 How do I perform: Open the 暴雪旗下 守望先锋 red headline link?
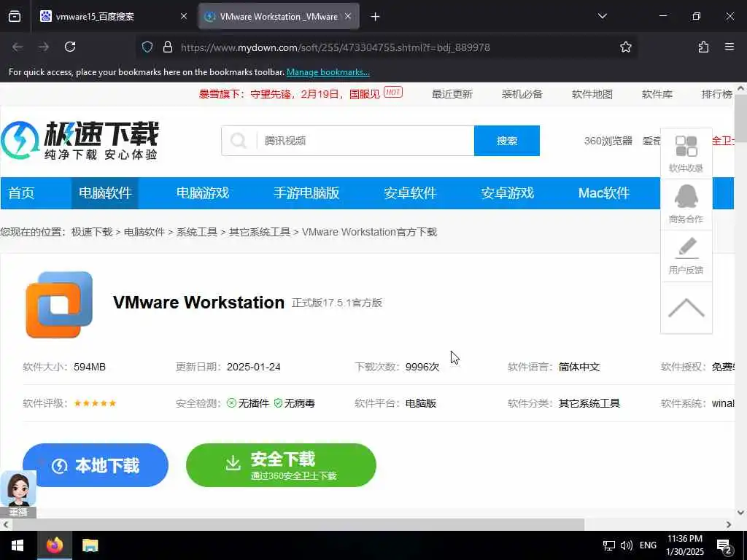(289, 94)
